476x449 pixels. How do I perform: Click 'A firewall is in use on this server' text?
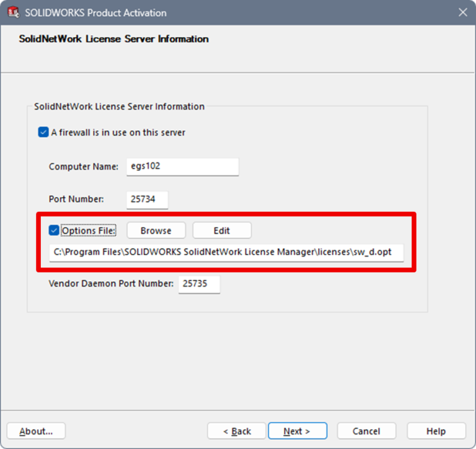pyautogui.click(x=118, y=133)
